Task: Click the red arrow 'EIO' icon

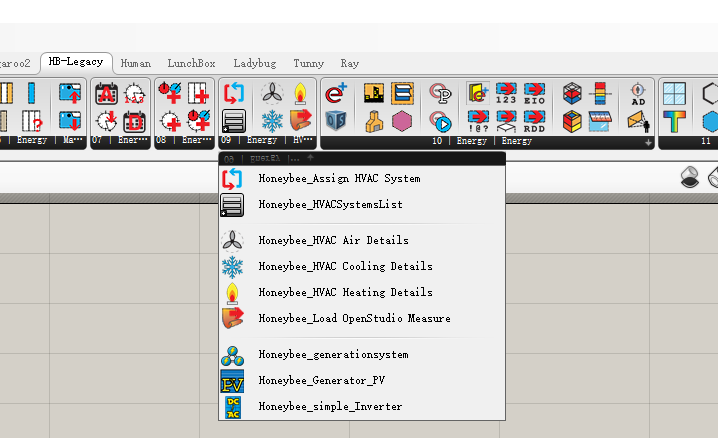Action: (534, 94)
